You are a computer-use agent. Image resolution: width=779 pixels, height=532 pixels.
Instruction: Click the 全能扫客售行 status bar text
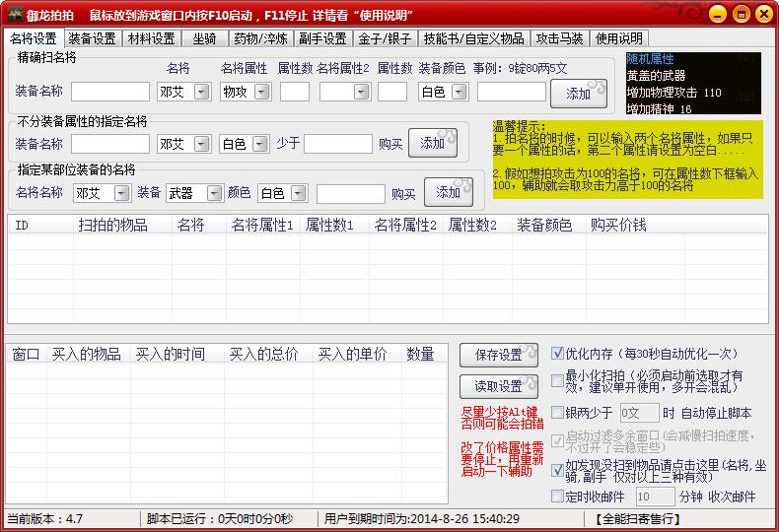pyautogui.click(x=637, y=519)
